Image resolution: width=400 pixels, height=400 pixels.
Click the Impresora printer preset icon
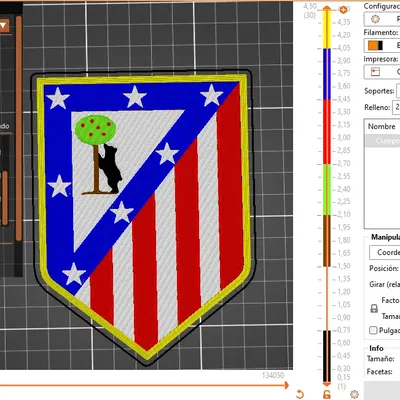(375, 72)
